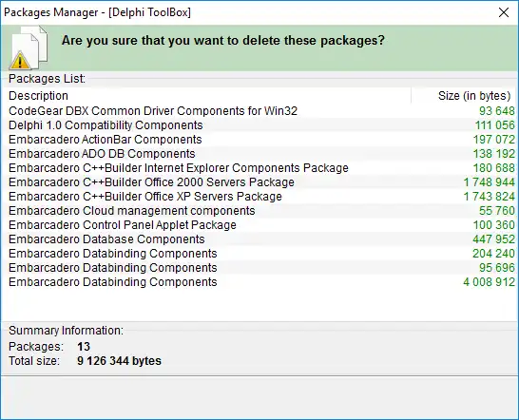The height and width of the screenshot is (420, 519).
Task: Select Embarcadero Database Components row
Action: (260, 239)
